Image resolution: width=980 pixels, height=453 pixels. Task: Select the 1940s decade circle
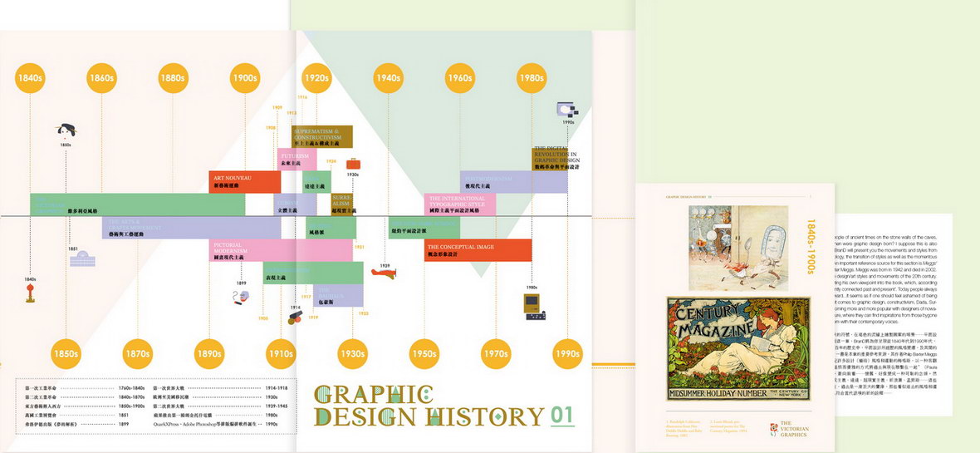[388, 78]
